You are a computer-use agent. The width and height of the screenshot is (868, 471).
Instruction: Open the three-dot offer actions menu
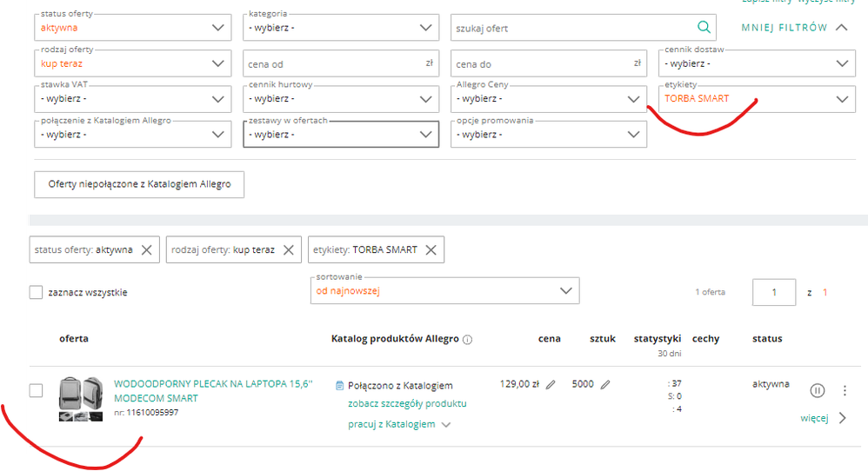point(844,391)
